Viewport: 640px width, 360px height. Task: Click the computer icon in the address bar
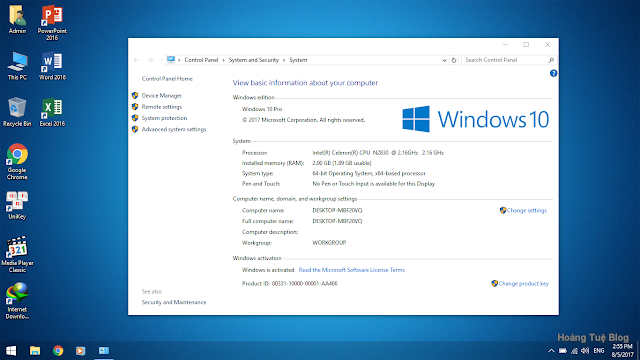click(171, 60)
